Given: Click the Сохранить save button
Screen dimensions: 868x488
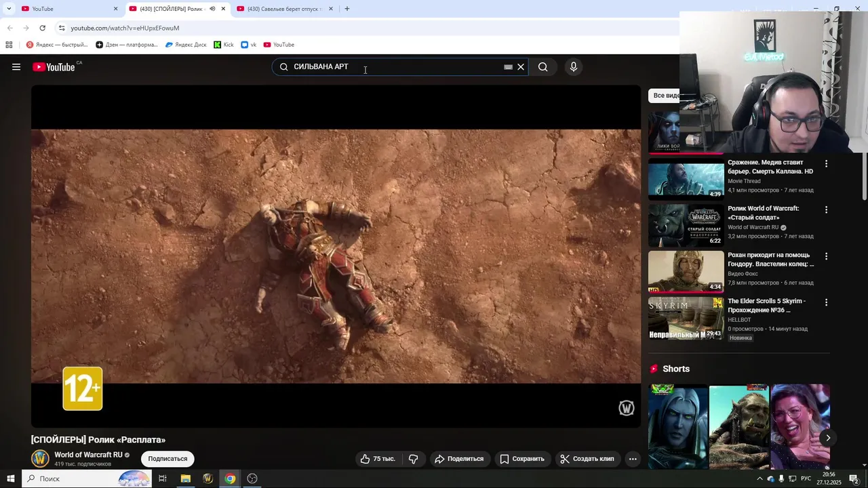Looking at the screenshot, I should pyautogui.click(x=521, y=459).
